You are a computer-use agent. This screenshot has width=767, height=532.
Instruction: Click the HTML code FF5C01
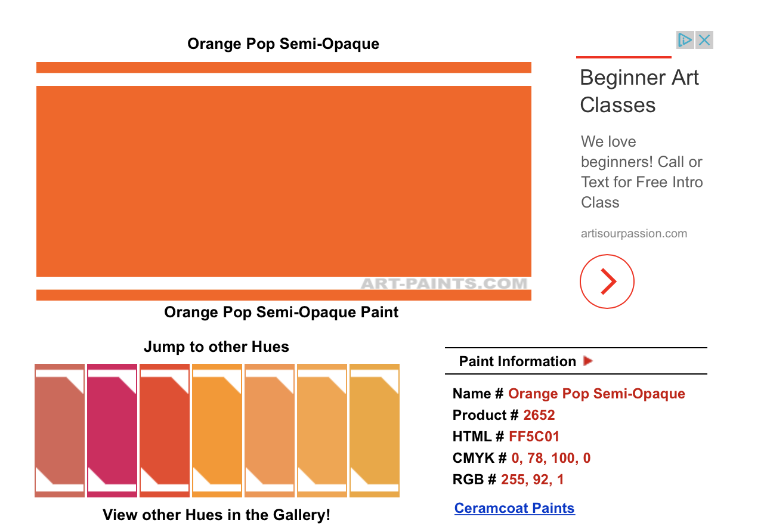point(534,437)
